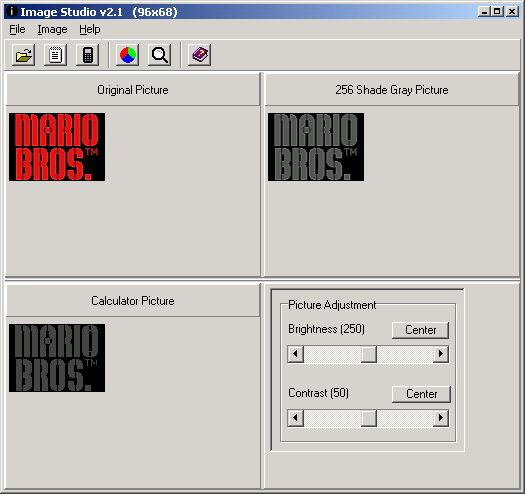Viewport: 525px width, 494px height.
Task: Open the Image menu
Action: (52, 29)
